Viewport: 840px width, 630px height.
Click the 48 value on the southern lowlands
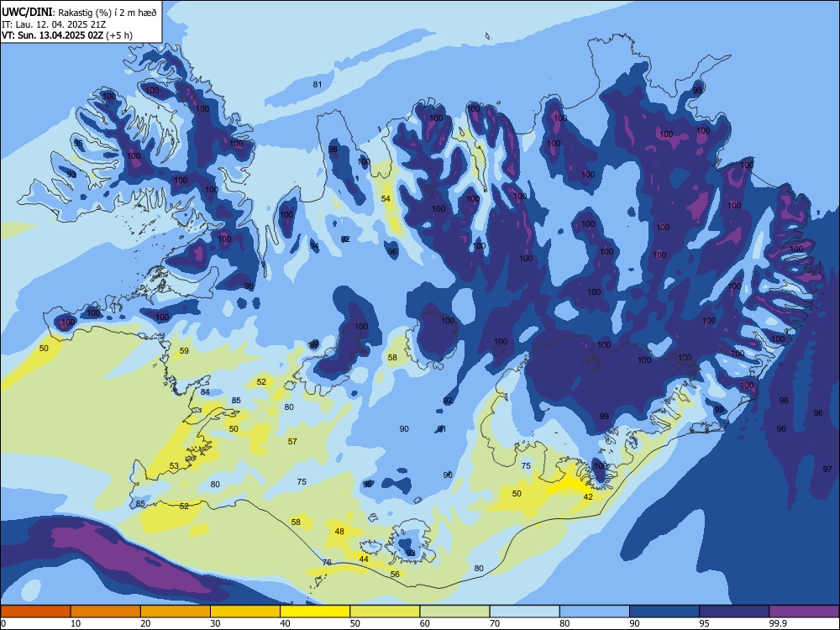[x=339, y=532]
